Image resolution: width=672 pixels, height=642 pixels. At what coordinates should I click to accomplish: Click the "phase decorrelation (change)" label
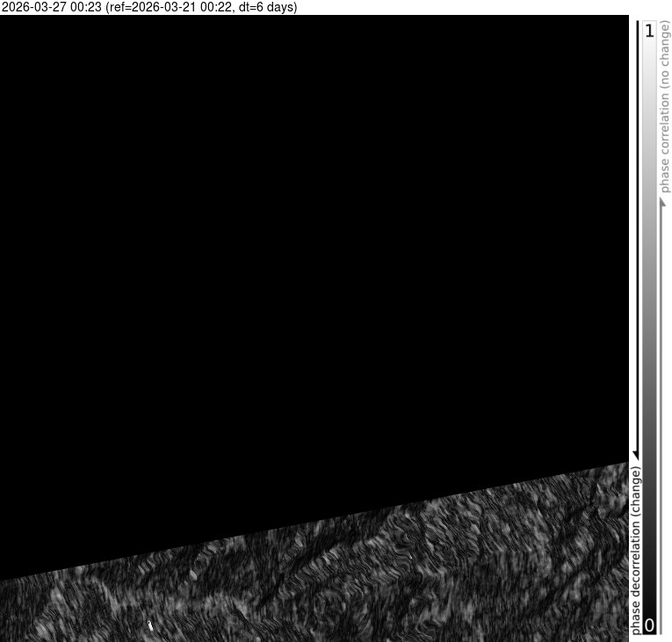(636, 549)
